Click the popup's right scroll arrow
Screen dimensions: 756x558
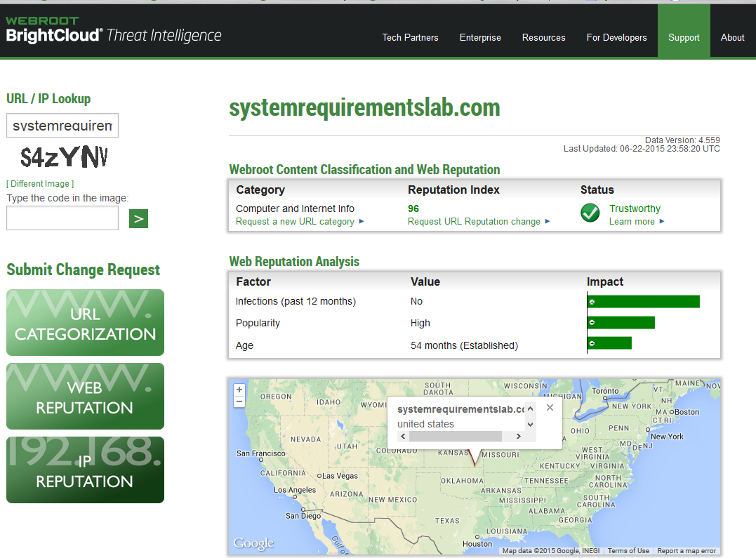click(519, 437)
